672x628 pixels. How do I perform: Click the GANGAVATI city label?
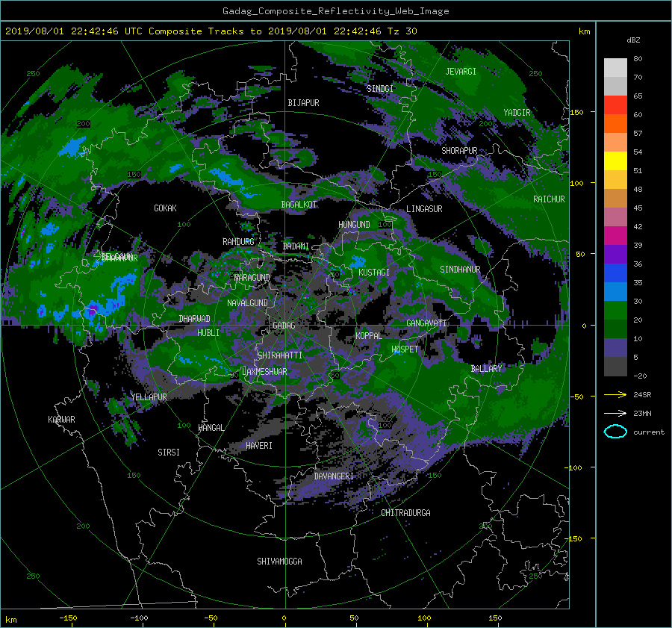(x=426, y=323)
